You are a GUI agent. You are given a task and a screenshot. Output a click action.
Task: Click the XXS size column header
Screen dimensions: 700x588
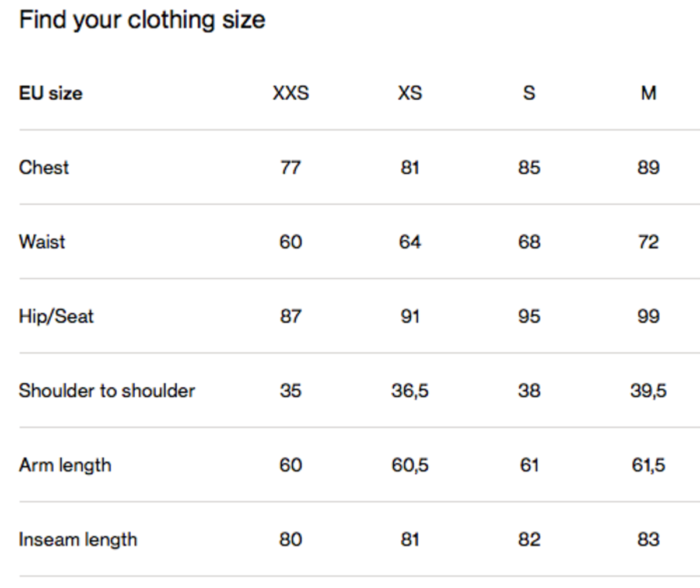(x=290, y=93)
